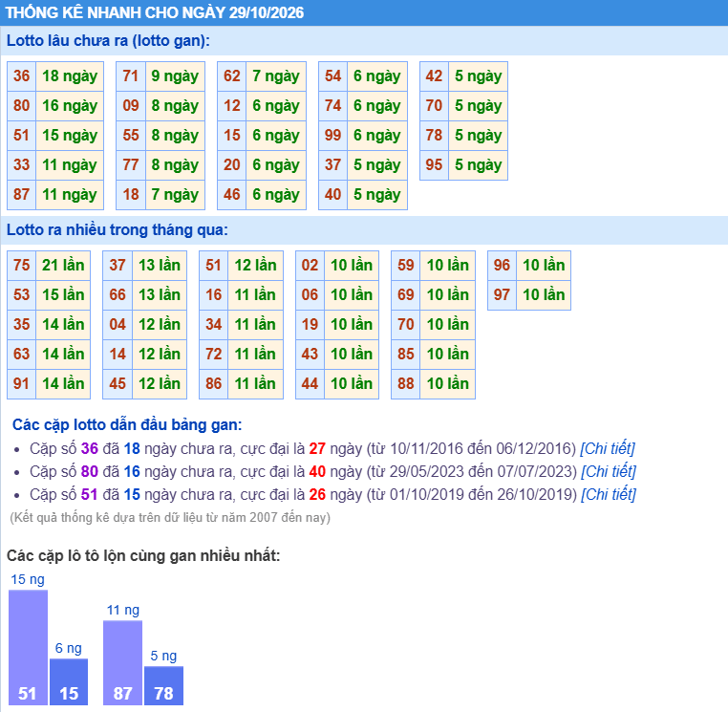
Task: Click frequent number 86
Action: (x=214, y=384)
